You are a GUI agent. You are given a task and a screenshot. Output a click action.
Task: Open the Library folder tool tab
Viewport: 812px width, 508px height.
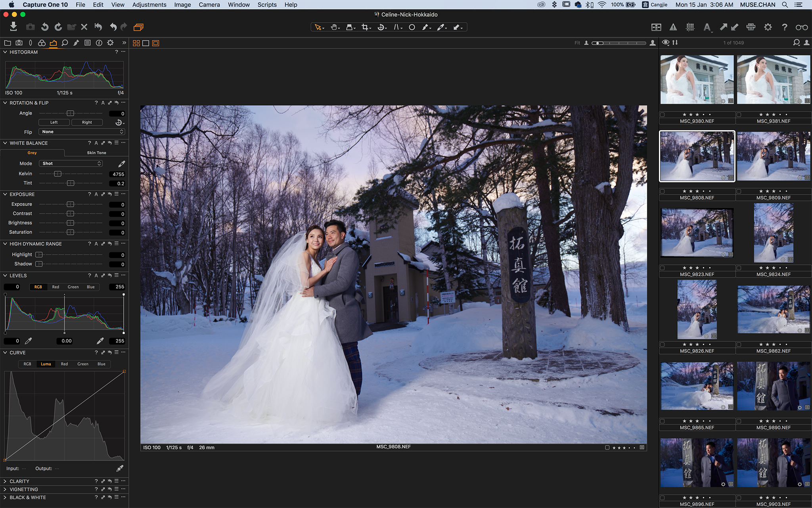[8, 43]
